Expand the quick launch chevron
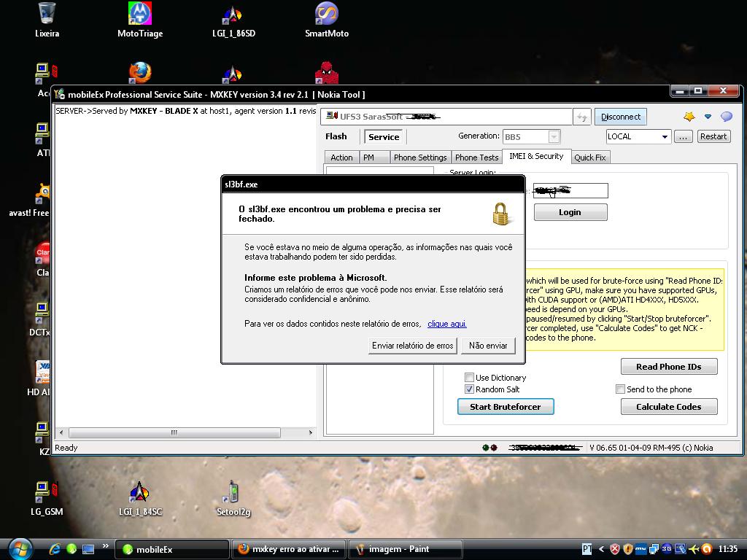 [x=105, y=545]
